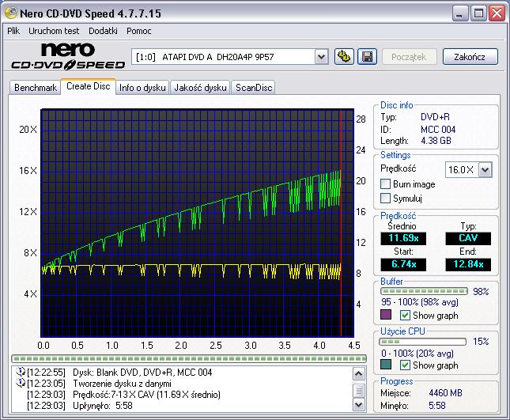This screenshot has height=420, width=510.
Task: Click the log line 'Upłynęło: 5:58'
Action: pos(103,406)
